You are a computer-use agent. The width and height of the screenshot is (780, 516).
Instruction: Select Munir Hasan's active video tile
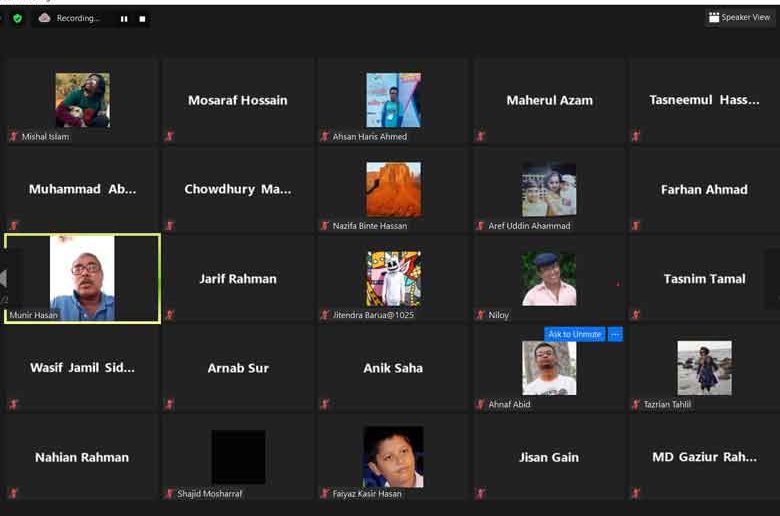pyautogui.click(x=83, y=279)
